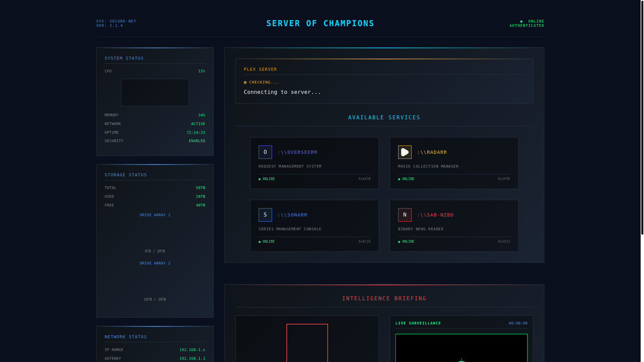Click the INTELLIGENCE BRIEFING heading

pyautogui.click(x=384, y=299)
